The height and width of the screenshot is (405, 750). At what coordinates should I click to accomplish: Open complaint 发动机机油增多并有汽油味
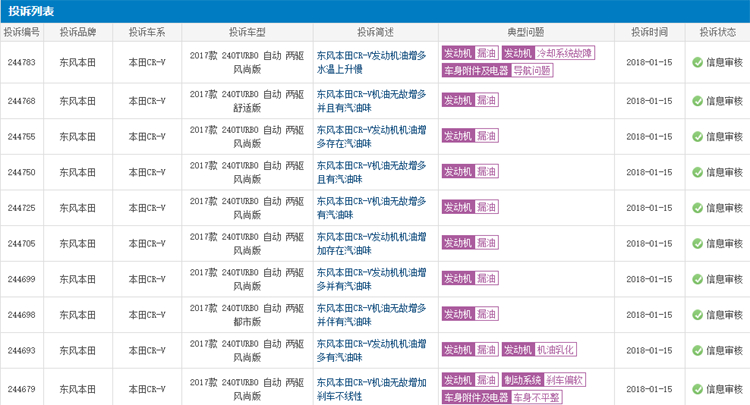coord(371,279)
